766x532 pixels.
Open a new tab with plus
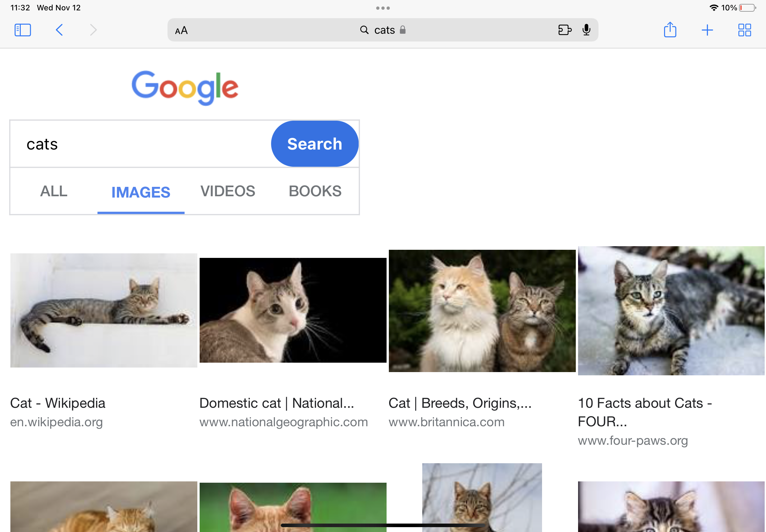[x=707, y=30]
